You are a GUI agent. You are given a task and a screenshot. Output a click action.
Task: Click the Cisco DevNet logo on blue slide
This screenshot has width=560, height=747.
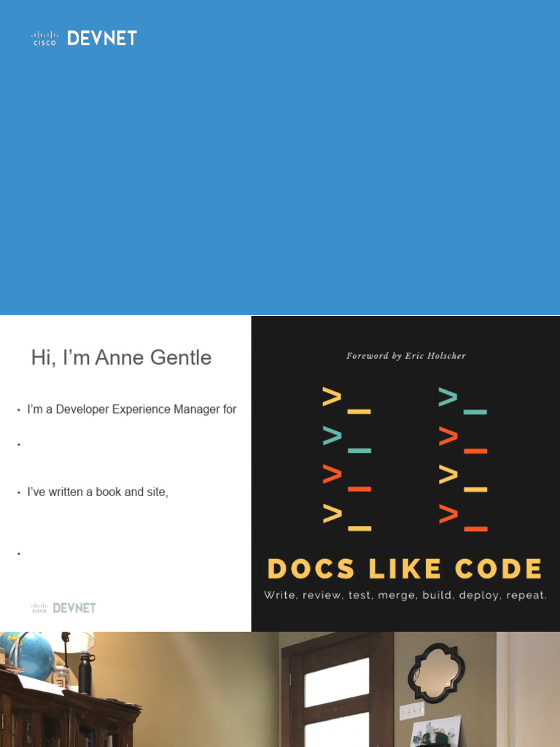point(84,38)
